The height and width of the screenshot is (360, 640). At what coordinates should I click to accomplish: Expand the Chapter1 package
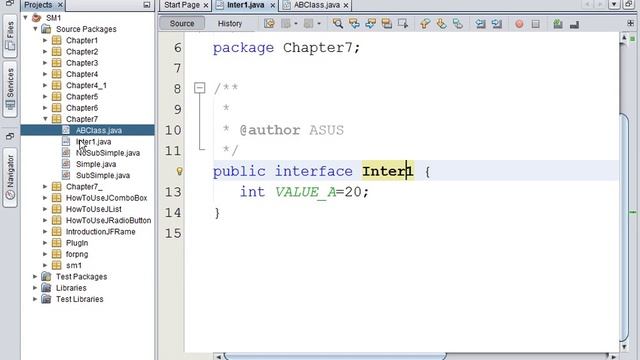(x=45, y=40)
